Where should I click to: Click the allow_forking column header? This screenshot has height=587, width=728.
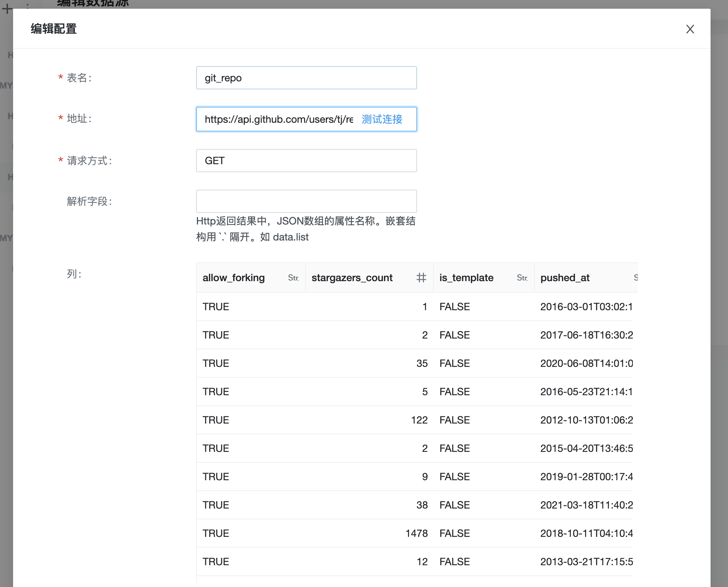point(234,278)
